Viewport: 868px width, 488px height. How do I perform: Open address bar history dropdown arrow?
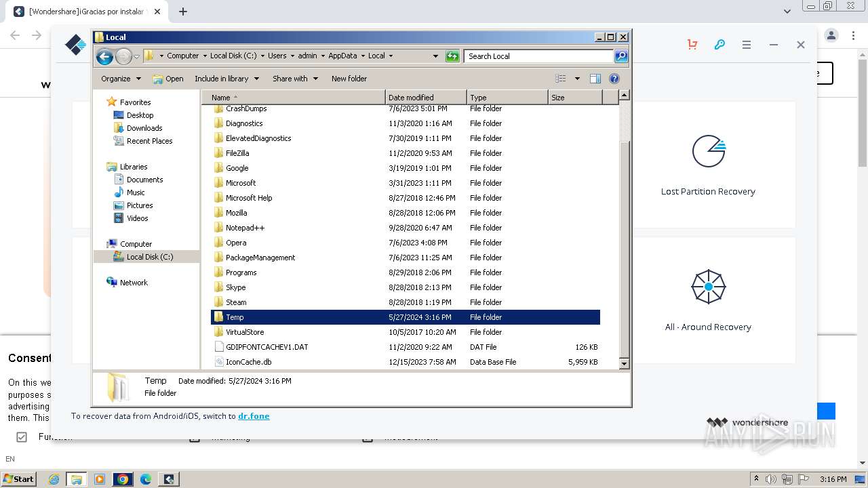tap(435, 56)
